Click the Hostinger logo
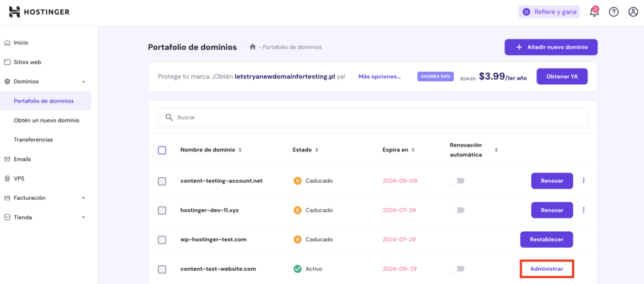The width and height of the screenshot is (644, 284). point(39,12)
